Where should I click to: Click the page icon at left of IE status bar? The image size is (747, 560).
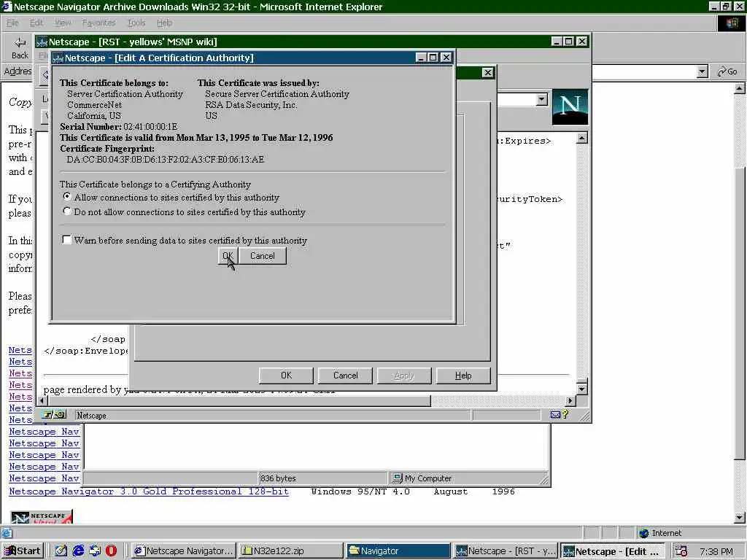[x=6, y=533]
